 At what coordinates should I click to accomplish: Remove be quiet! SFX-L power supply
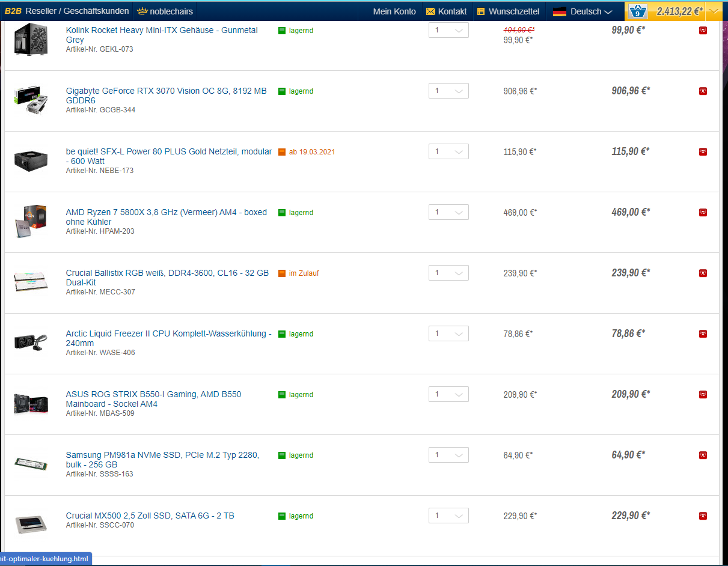point(703,152)
